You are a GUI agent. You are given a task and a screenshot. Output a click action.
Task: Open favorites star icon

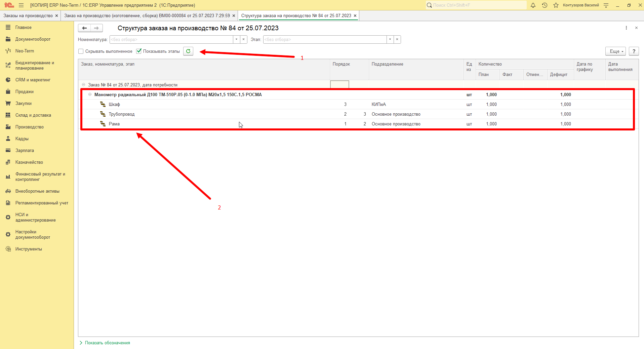[556, 5]
